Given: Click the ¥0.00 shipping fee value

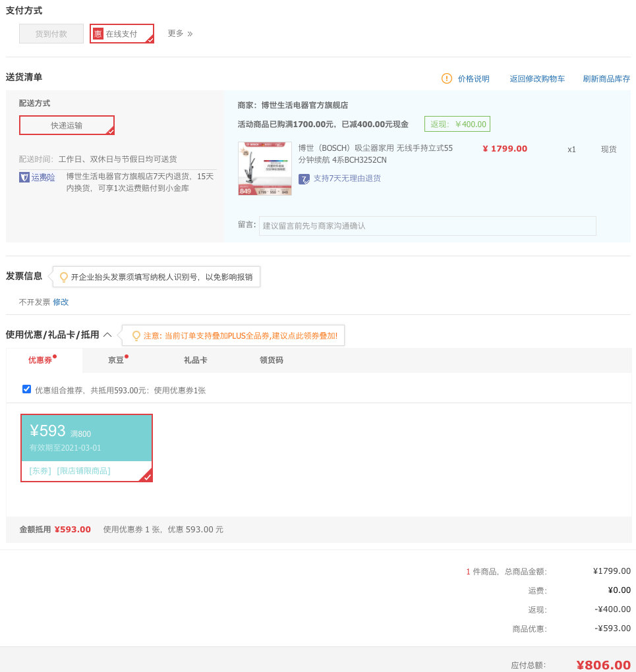Looking at the screenshot, I should (x=620, y=590).
